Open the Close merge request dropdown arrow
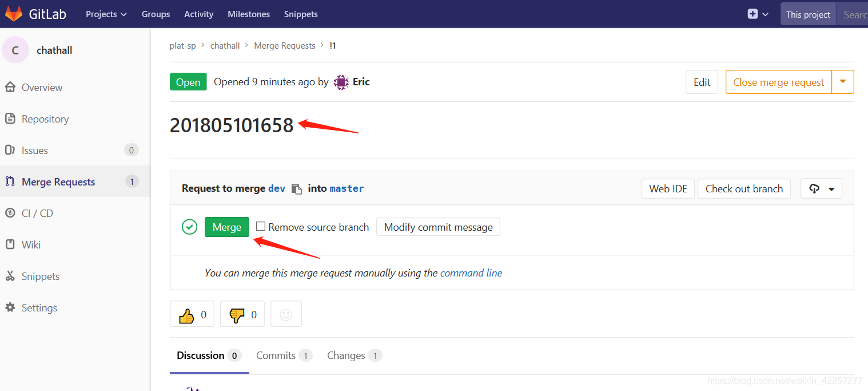 click(x=843, y=82)
